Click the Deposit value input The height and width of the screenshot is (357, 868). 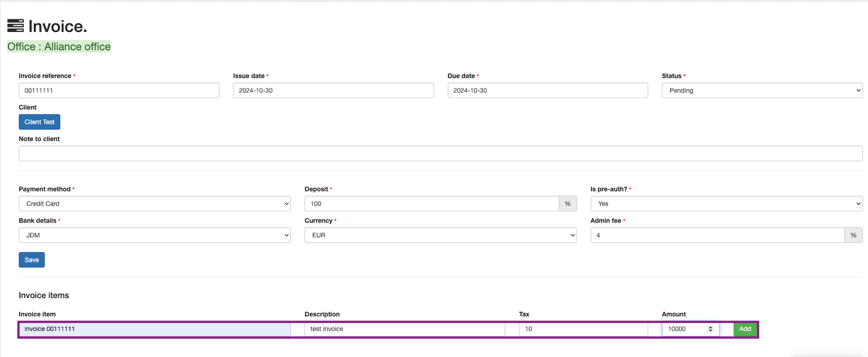pos(431,204)
